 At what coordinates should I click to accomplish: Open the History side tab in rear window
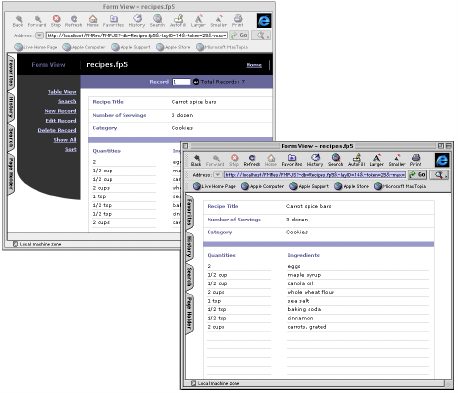[x=11, y=107]
